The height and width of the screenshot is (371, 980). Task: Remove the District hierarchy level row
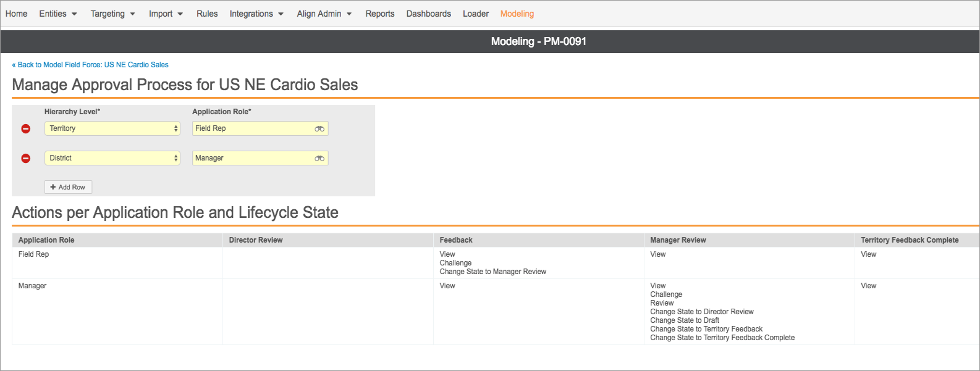point(26,158)
